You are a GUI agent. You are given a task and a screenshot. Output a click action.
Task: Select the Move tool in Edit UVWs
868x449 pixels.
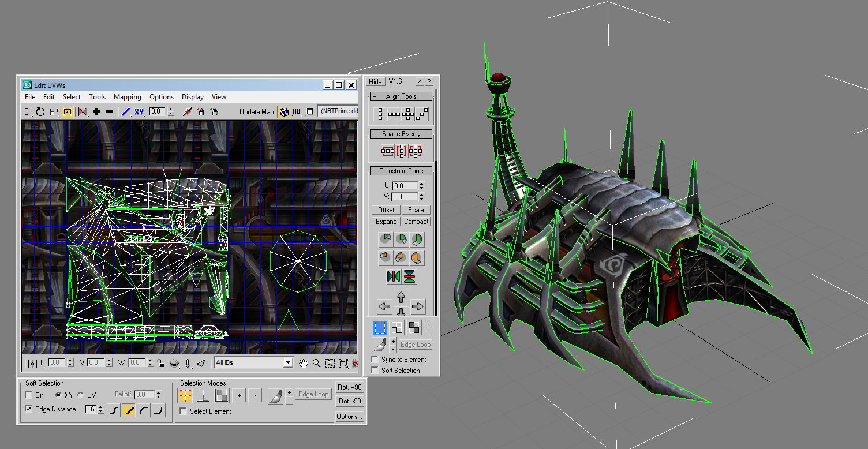click(27, 112)
